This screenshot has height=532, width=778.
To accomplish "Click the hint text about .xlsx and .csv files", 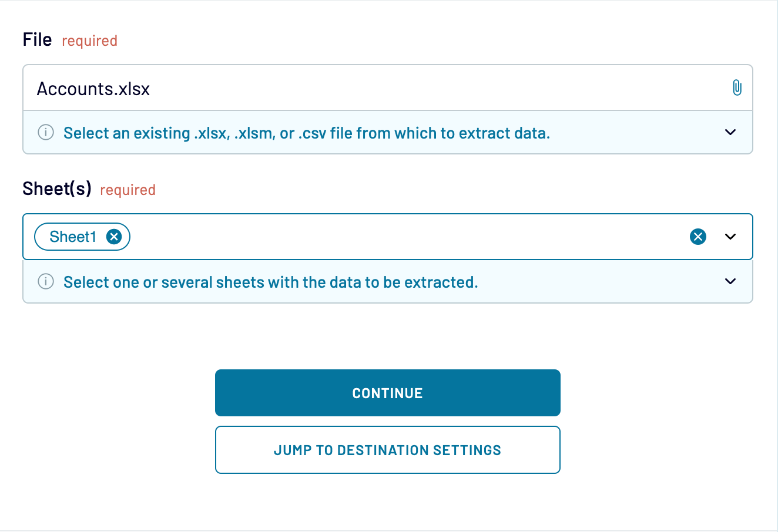I will [306, 133].
